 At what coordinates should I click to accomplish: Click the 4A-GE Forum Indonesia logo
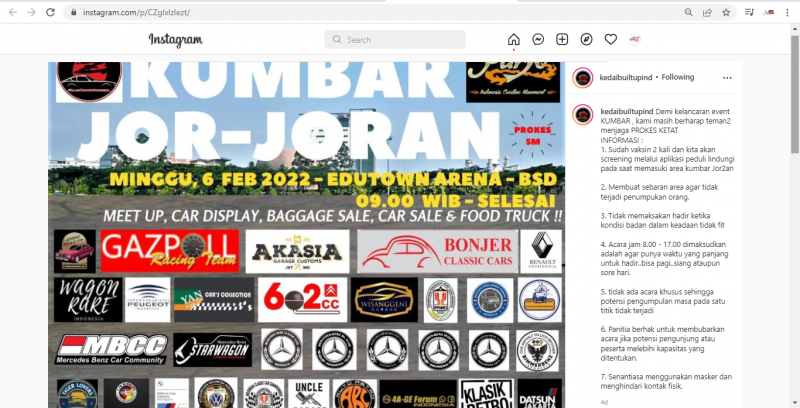click(x=418, y=394)
